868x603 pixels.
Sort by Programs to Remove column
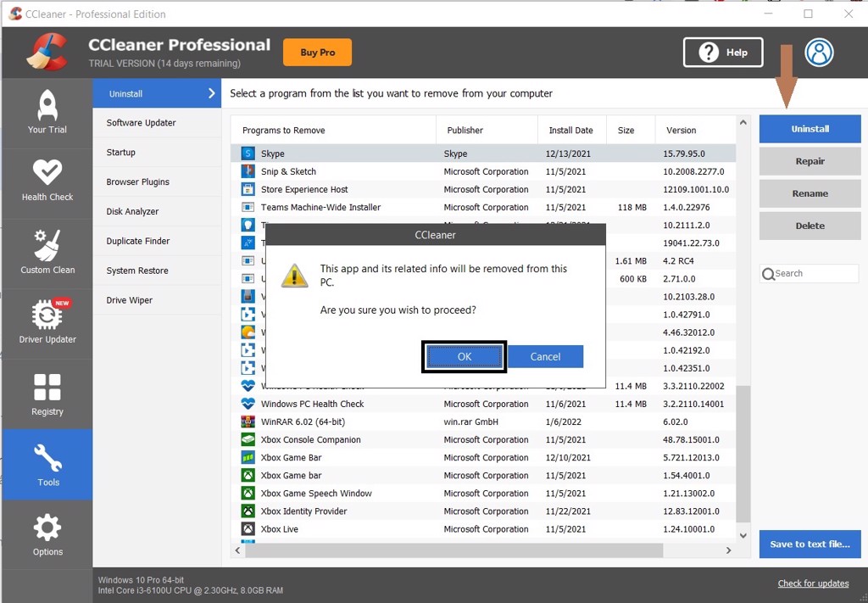click(333, 130)
